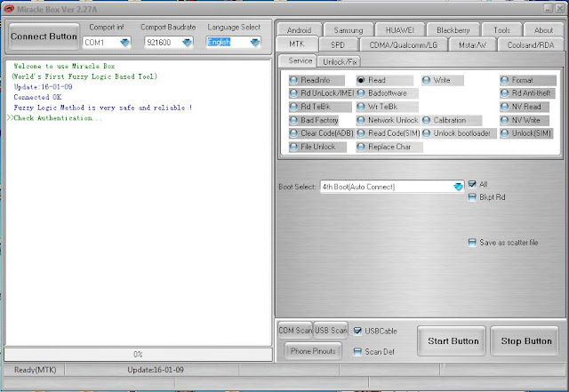Image resolution: width=569 pixels, height=392 pixels.
Task: Select the Read radio option
Action: click(x=384, y=80)
